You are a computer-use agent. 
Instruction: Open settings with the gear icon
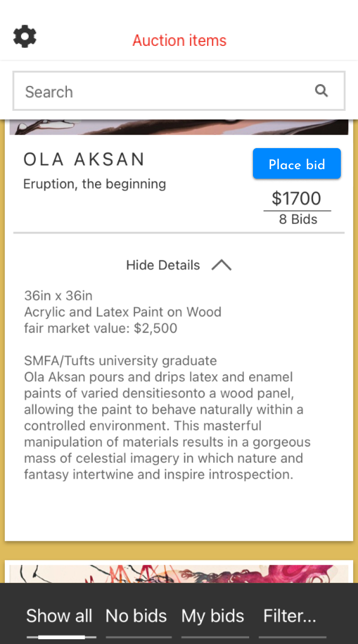point(25,37)
